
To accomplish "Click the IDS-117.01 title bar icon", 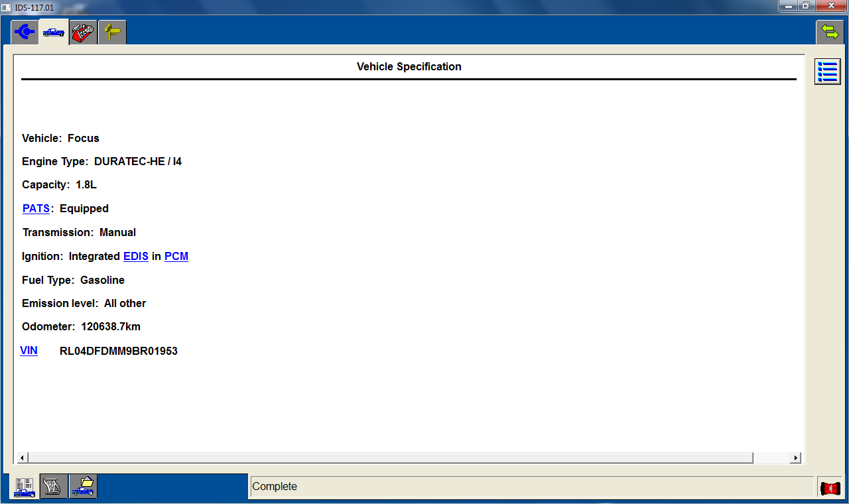I will (7, 7).
